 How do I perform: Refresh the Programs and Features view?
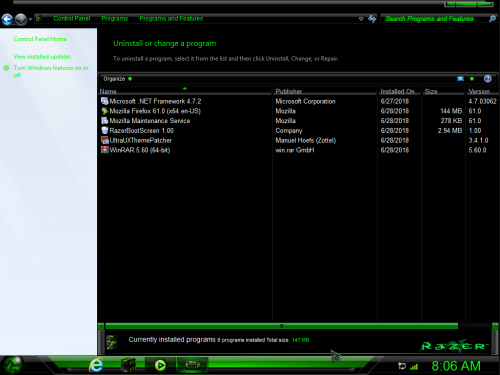click(x=372, y=19)
